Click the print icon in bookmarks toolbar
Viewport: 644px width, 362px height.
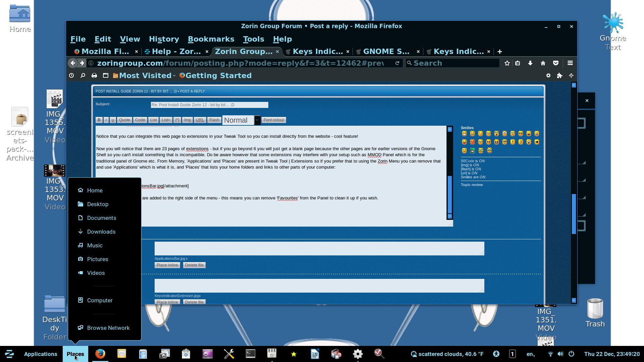(94, 76)
